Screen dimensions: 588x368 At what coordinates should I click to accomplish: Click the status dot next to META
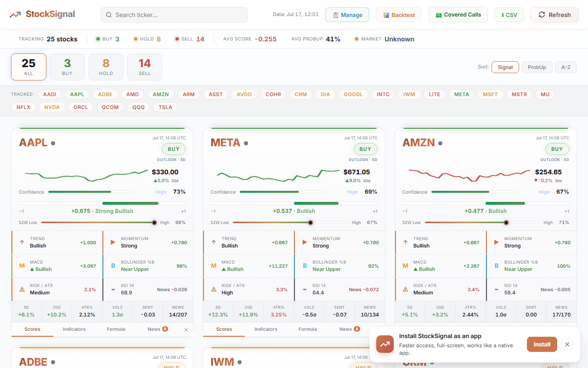coord(246,144)
